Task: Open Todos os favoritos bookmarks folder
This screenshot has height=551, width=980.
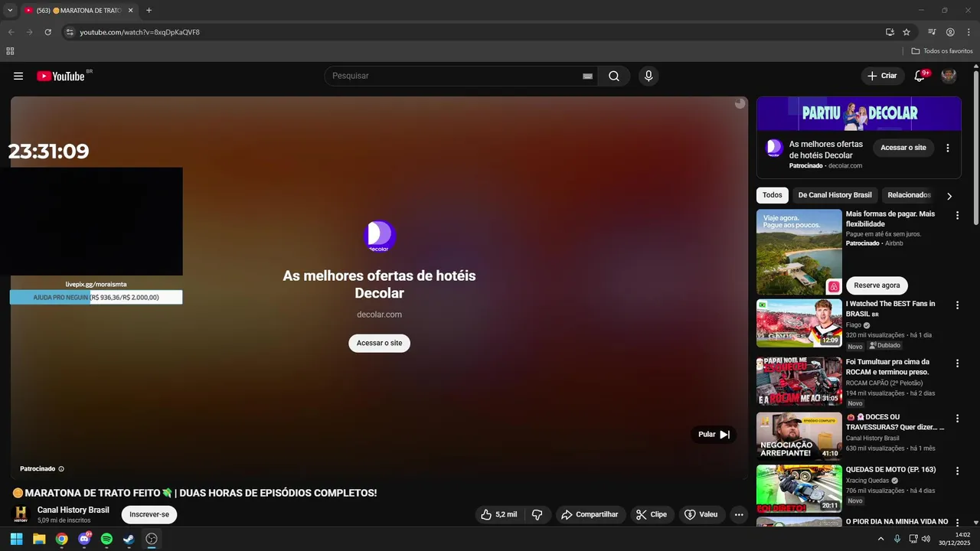Action: [x=942, y=51]
